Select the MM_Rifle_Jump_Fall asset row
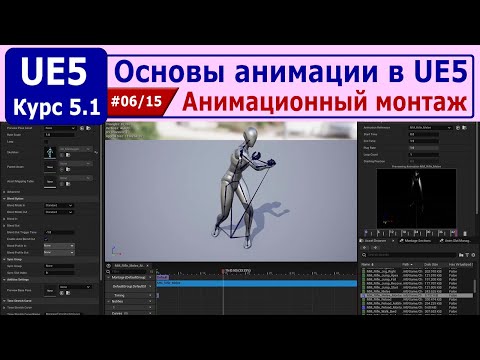Viewport: 480px width, 360px height. pos(417,280)
